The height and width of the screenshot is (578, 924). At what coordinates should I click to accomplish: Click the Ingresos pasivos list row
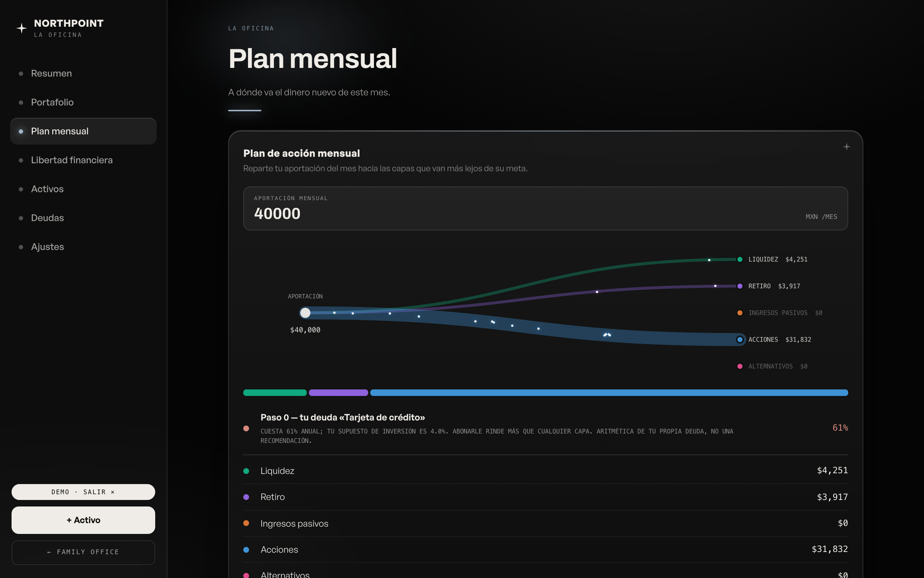[x=546, y=523]
